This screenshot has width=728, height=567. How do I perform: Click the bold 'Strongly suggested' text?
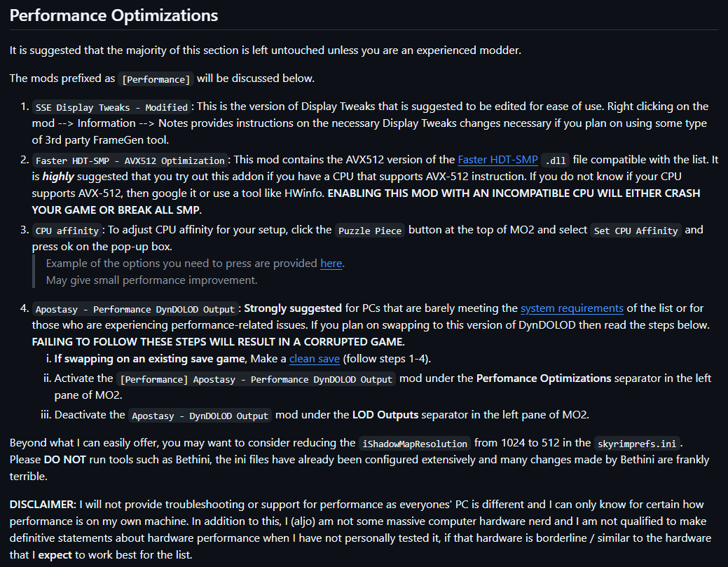(293, 308)
